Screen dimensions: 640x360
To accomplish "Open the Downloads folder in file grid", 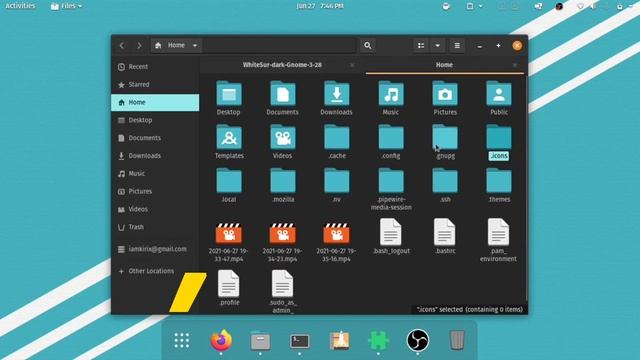I will click(x=336, y=93).
